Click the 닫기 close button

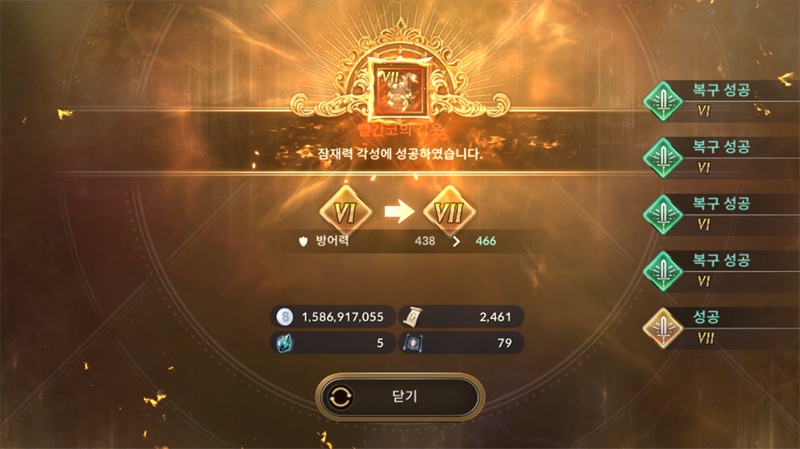399,396
